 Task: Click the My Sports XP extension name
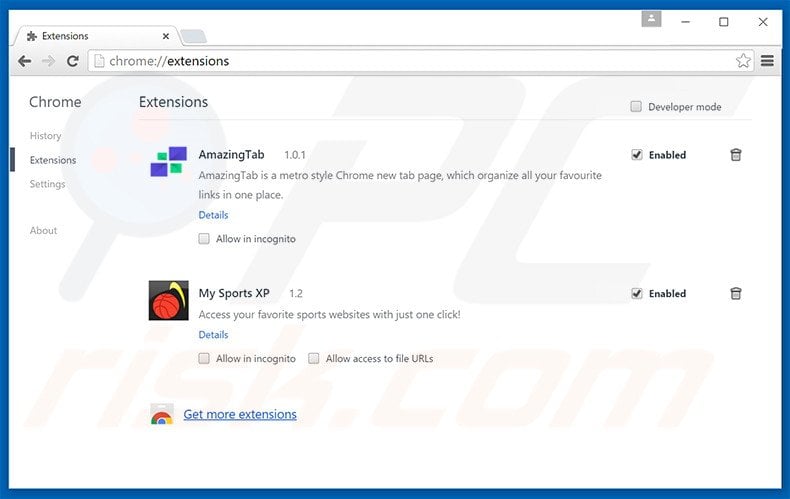tap(234, 293)
